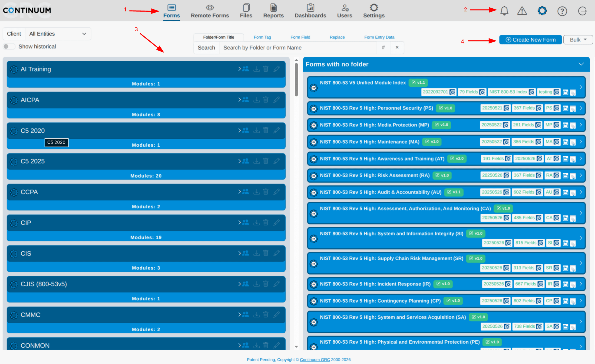Collapse the Forms with no folder panel
595x364 pixels.
[x=581, y=64]
